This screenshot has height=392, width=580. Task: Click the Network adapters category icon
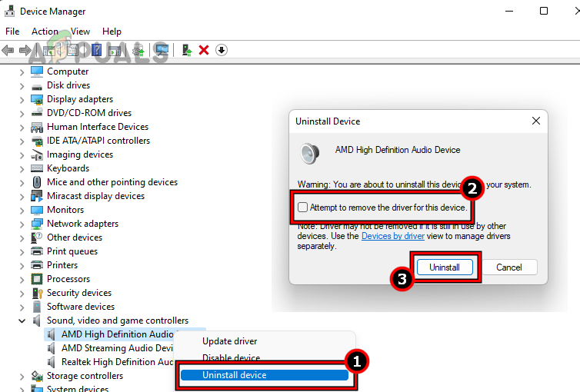tap(37, 224)
